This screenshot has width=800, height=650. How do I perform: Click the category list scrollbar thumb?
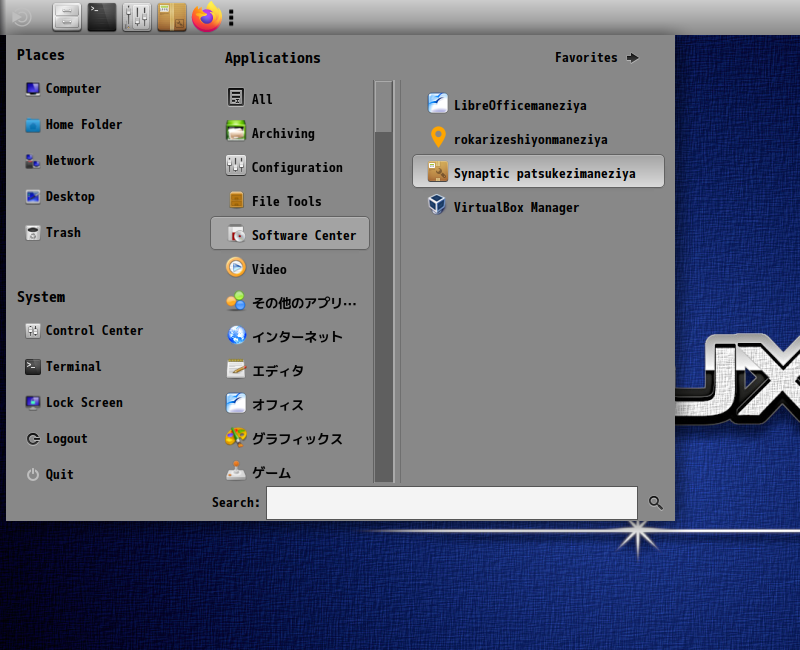pyautogui.click(x=384, y=107)
